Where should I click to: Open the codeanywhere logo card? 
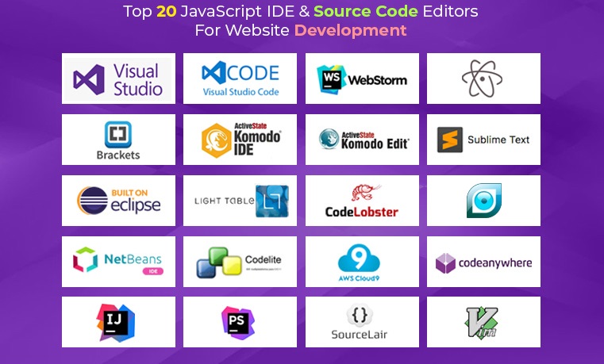pos(483,262)
